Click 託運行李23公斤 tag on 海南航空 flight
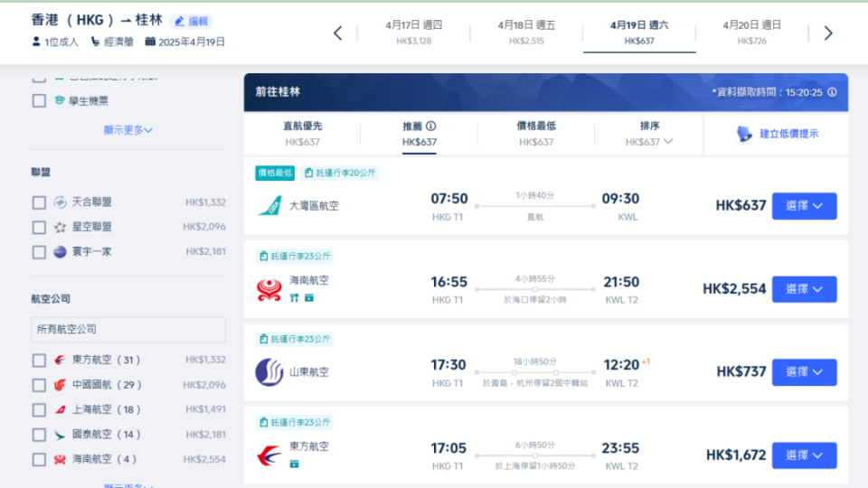This screenshot has height=488, width=868. click(x=294, y=256)
